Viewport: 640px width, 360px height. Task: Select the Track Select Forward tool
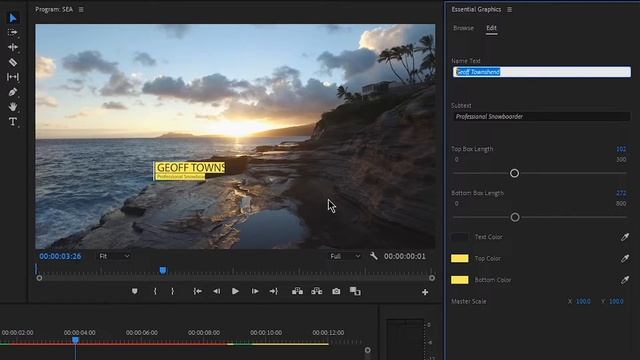[x=13, y=32]
